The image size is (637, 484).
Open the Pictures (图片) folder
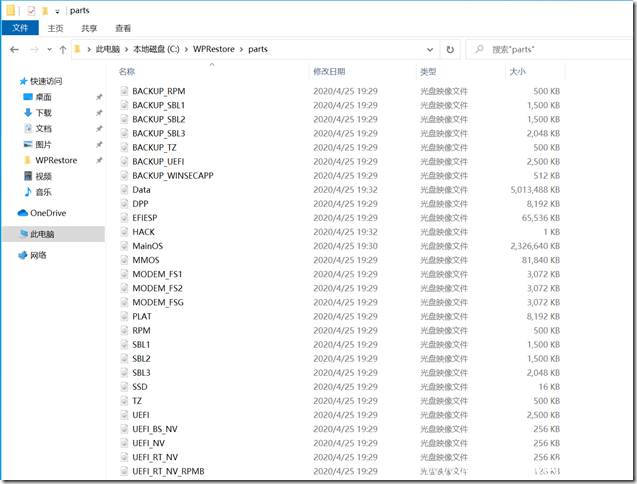(x=43, y=145)
